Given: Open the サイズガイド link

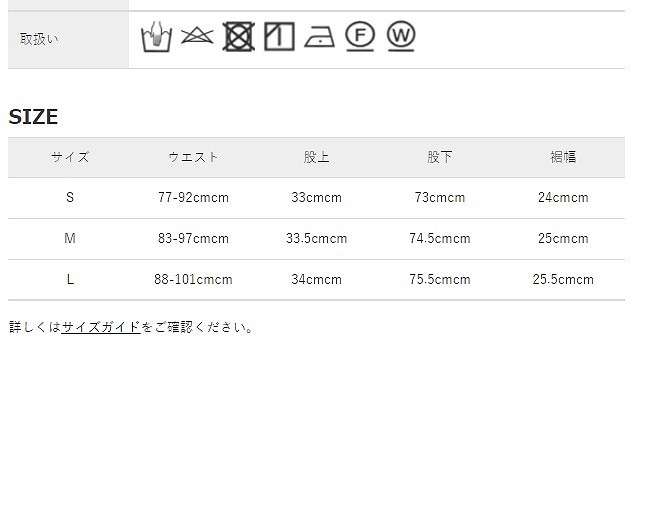Looking at the screenshot, I should point(101,327).
